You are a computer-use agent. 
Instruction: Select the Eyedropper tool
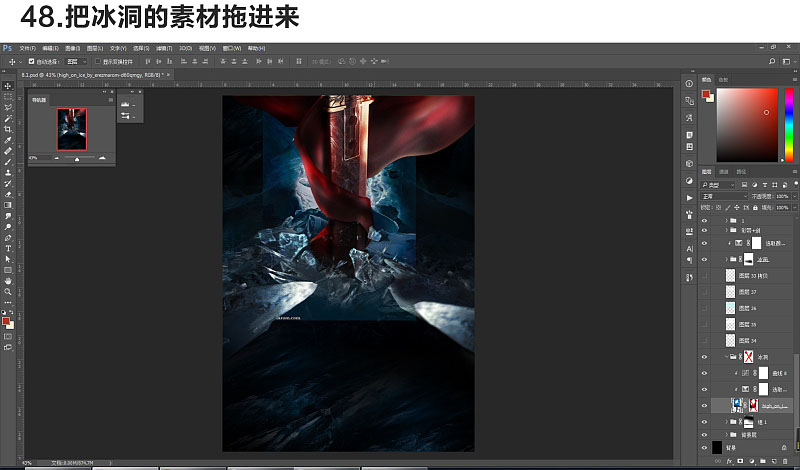[8, 140]
